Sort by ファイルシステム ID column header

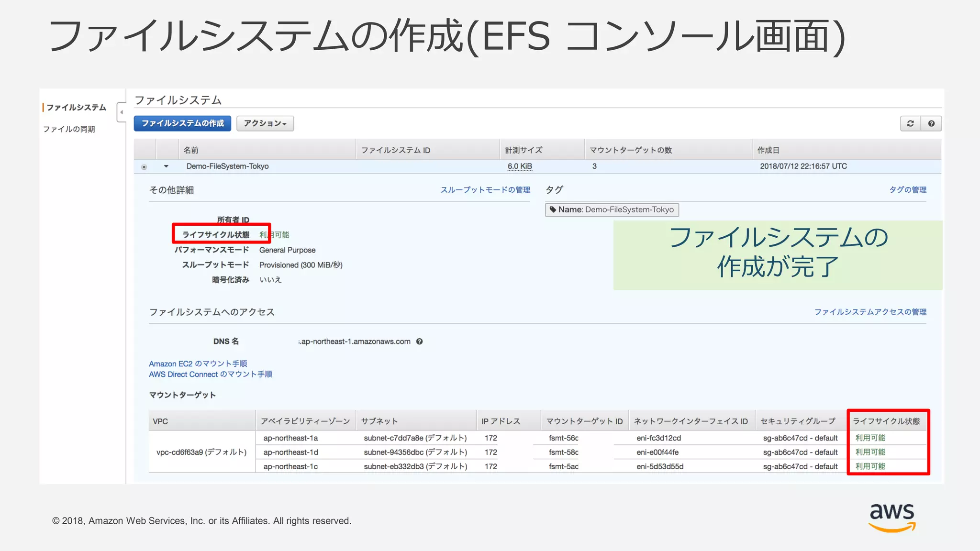(x=428, y=150)
